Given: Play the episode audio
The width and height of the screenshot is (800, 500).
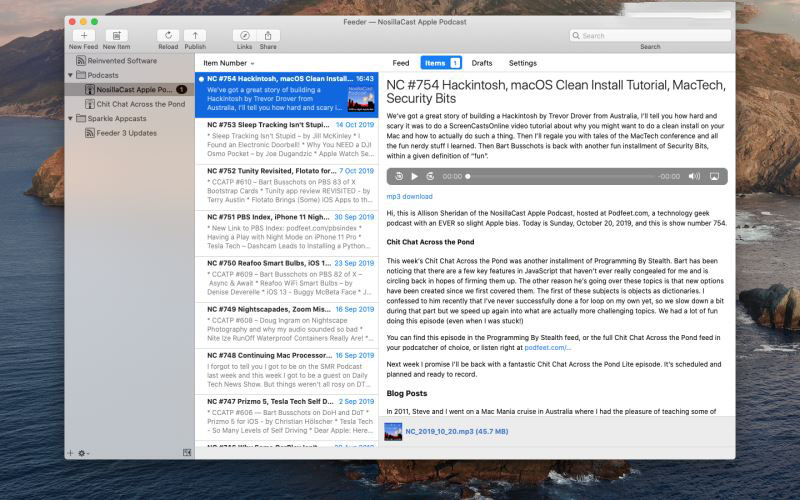Looking at the screenshot, I should tap(415, 177).
